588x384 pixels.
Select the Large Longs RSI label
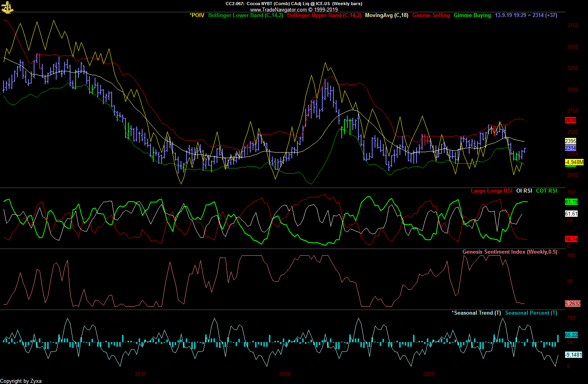[x=491, y=191]
